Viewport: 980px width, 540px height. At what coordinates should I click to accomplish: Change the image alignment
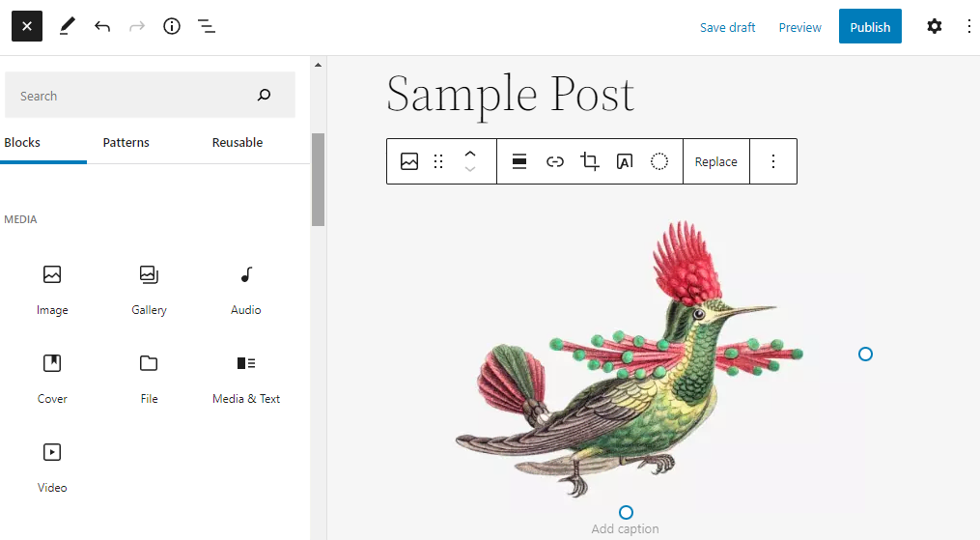pos(519,161)
